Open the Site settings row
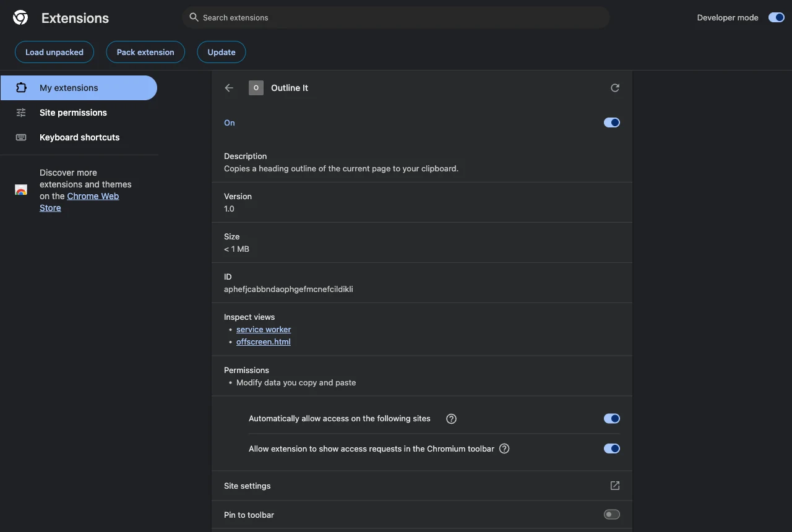792x532 pixels. (422, 486)
